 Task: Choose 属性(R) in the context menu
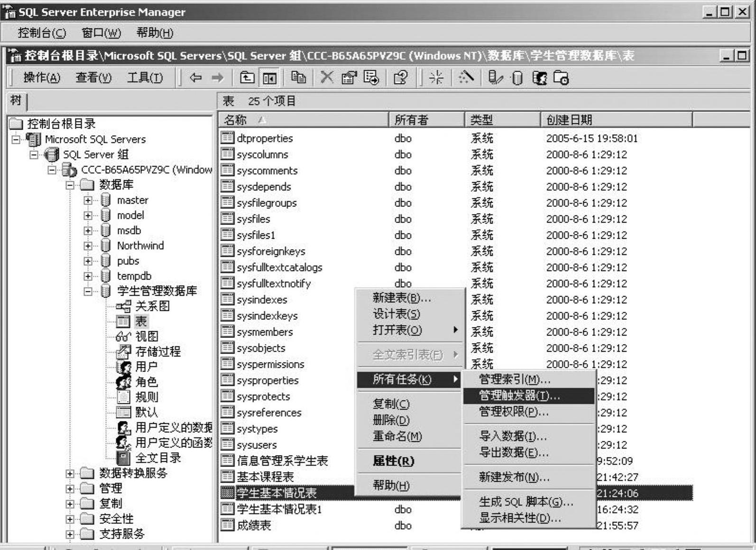click(x=409, y=461)
